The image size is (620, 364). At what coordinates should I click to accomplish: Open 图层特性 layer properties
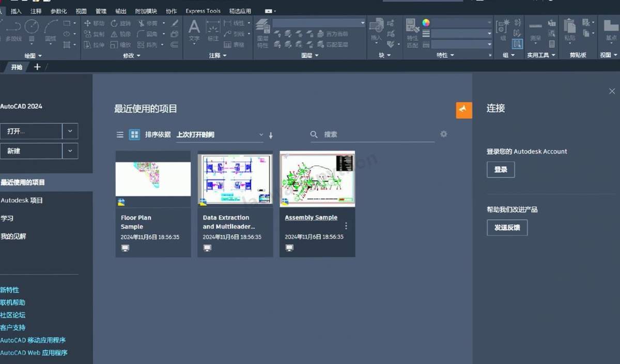[x=262, y=33]
